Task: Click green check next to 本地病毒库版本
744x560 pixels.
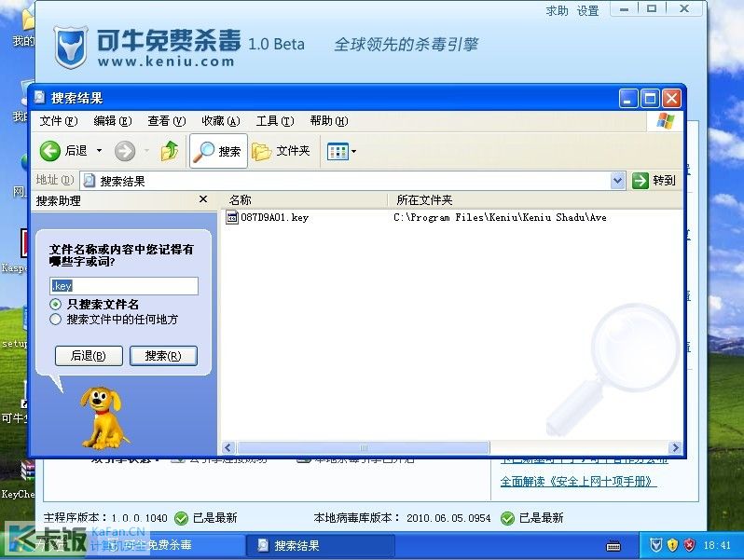Action: 507,518
